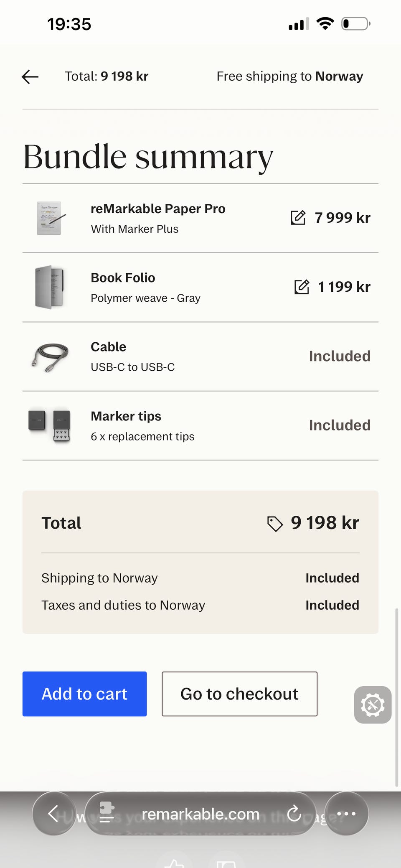Add the bundle to cart
401x868 pixels.
click(84, 694)
